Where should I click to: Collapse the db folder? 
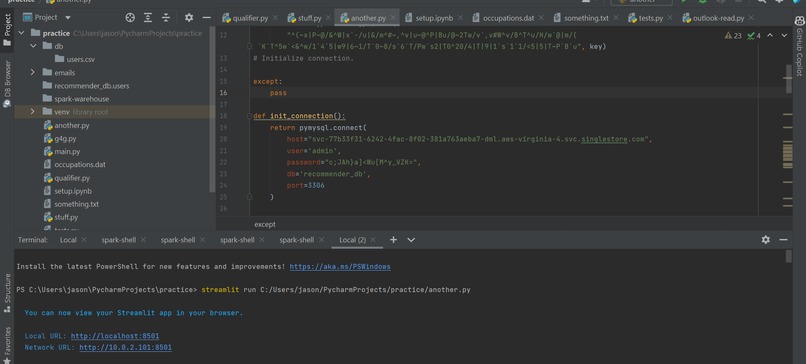point(33,46)
